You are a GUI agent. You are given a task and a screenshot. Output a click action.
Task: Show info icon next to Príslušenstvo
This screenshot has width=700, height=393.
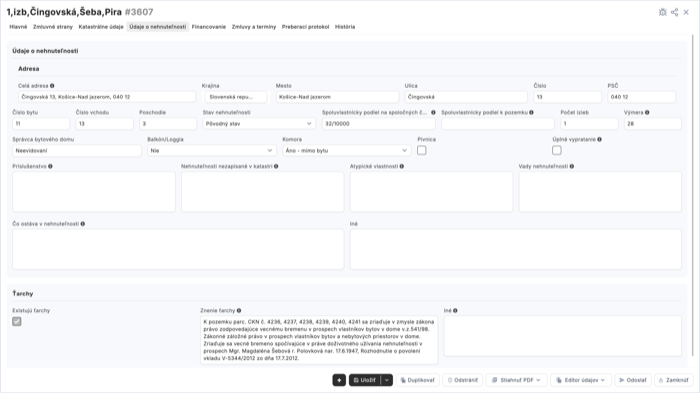click(x=50, y=166)
